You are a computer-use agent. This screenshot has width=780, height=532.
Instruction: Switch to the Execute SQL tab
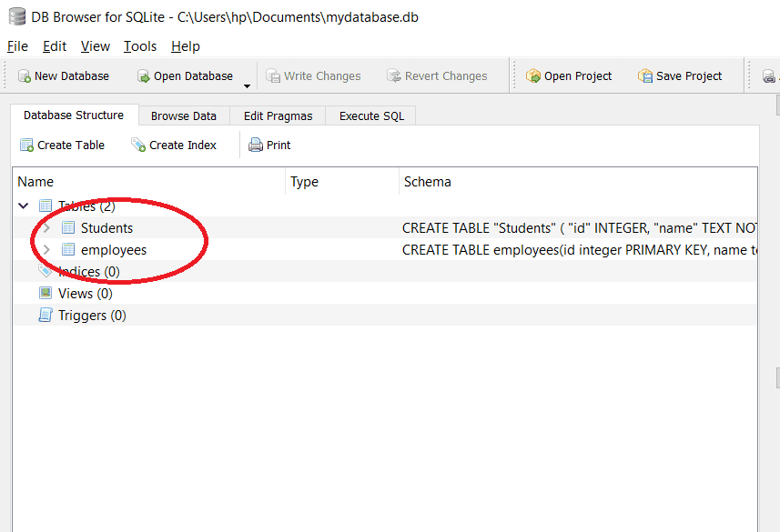(x=371, y=115)
